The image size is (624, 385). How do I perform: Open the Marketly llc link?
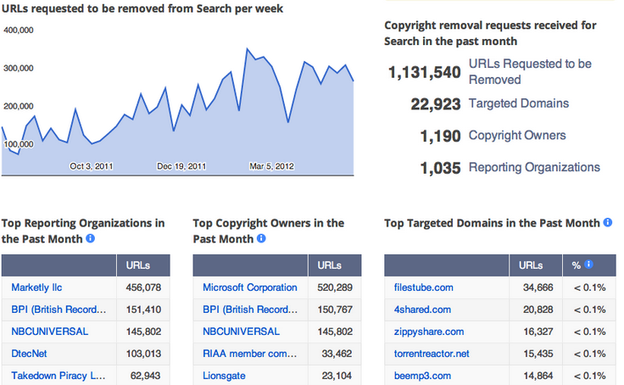click(37, 287)
